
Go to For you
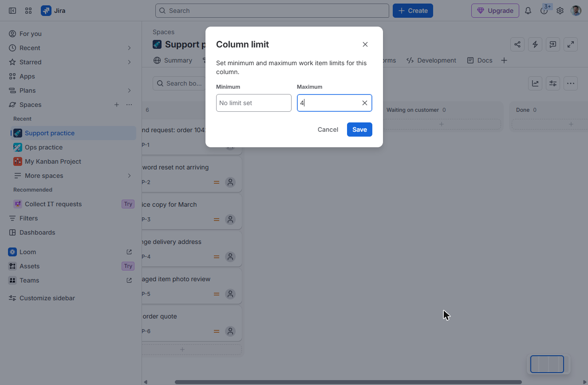tap(71, 34)
